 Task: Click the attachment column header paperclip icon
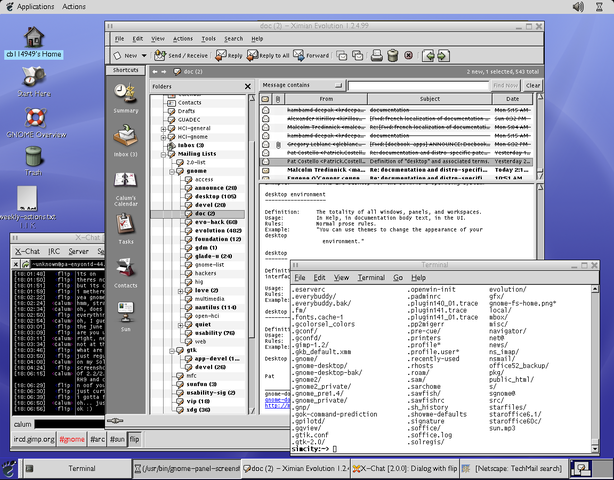(278, 99)
